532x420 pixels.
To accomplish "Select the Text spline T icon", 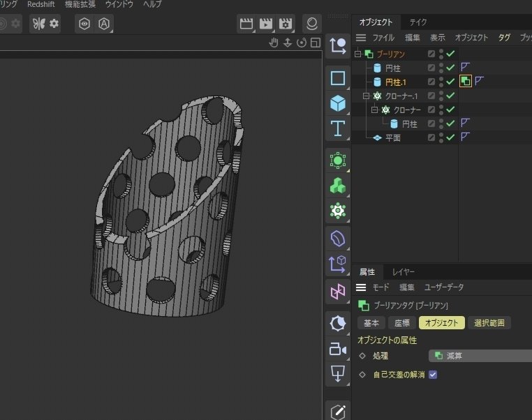I will coord(338,128).
